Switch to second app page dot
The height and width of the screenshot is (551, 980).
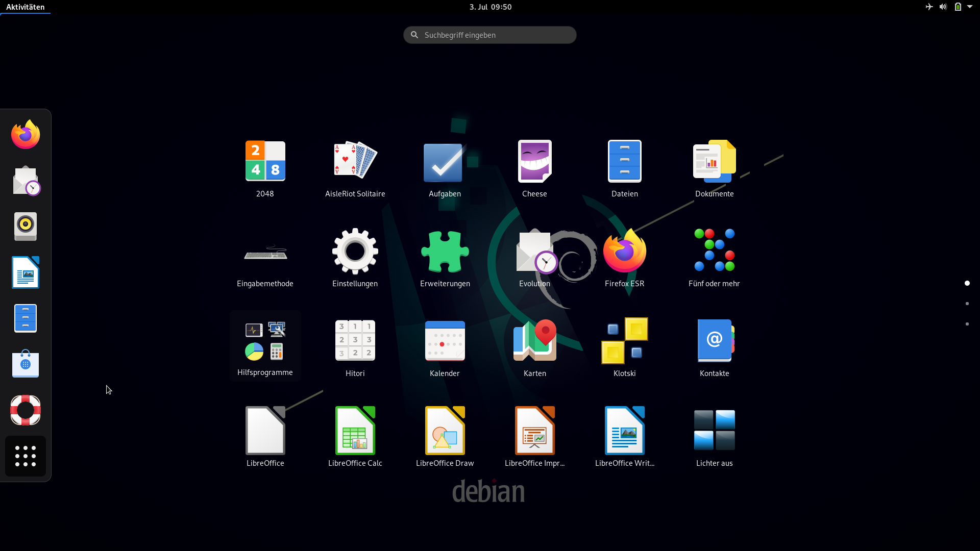pyautogui.click(x=967, y=304)
